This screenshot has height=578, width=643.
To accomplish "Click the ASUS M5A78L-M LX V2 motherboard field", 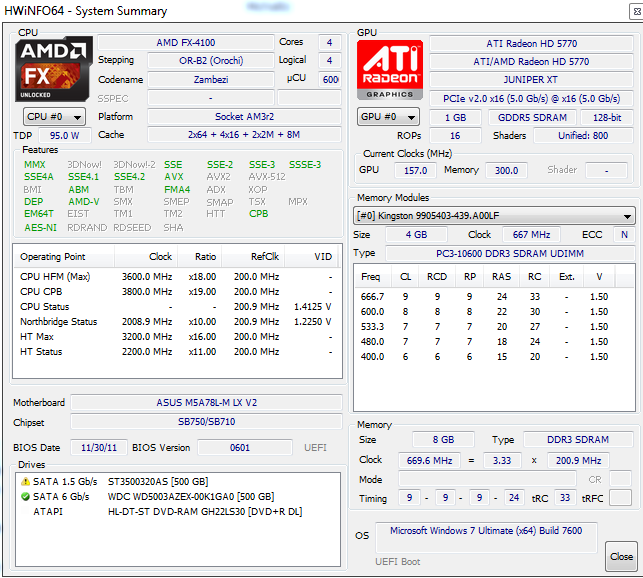I will (206, 402).
